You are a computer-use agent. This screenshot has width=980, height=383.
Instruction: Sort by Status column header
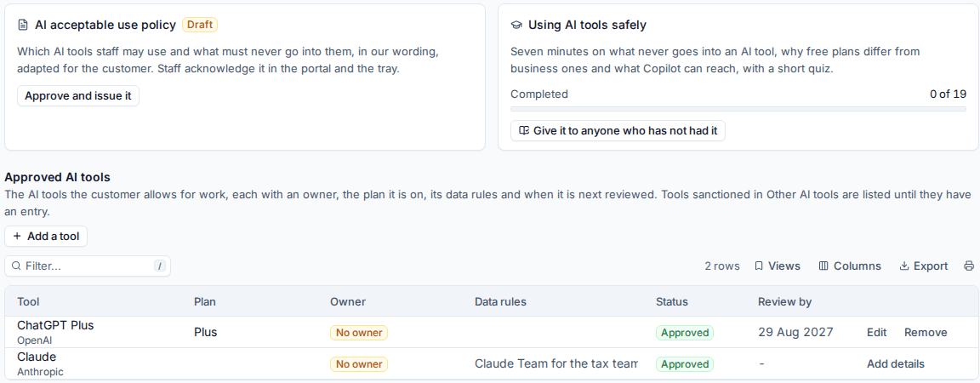point(672,301)
